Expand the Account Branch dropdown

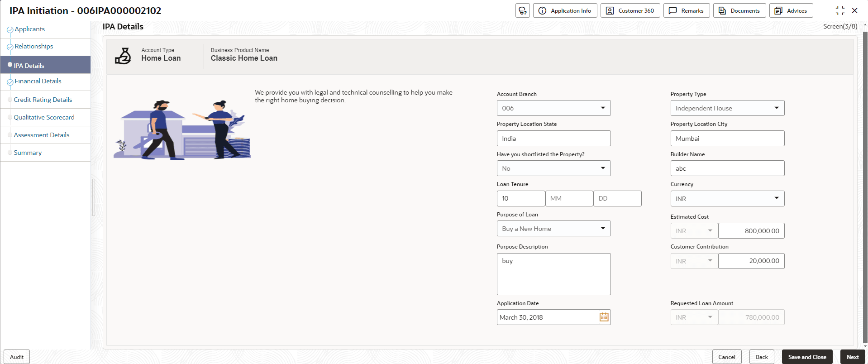click(x=602, y=108)
